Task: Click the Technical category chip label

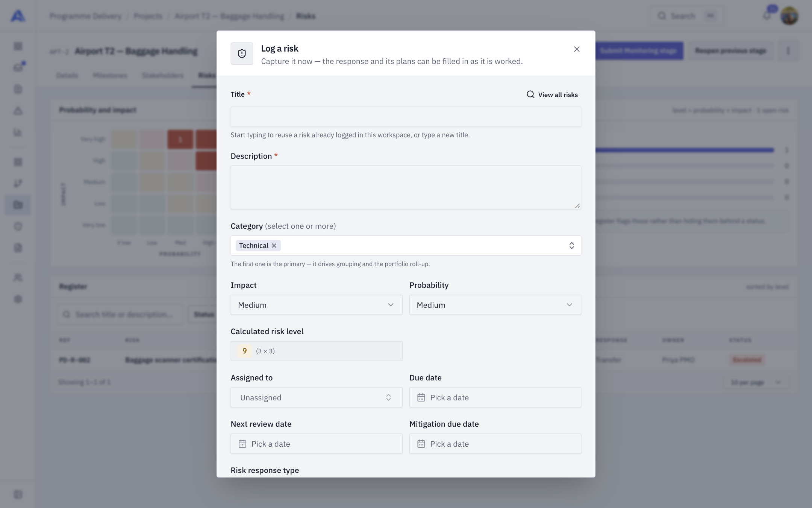Action: click(x=254, y=246)
